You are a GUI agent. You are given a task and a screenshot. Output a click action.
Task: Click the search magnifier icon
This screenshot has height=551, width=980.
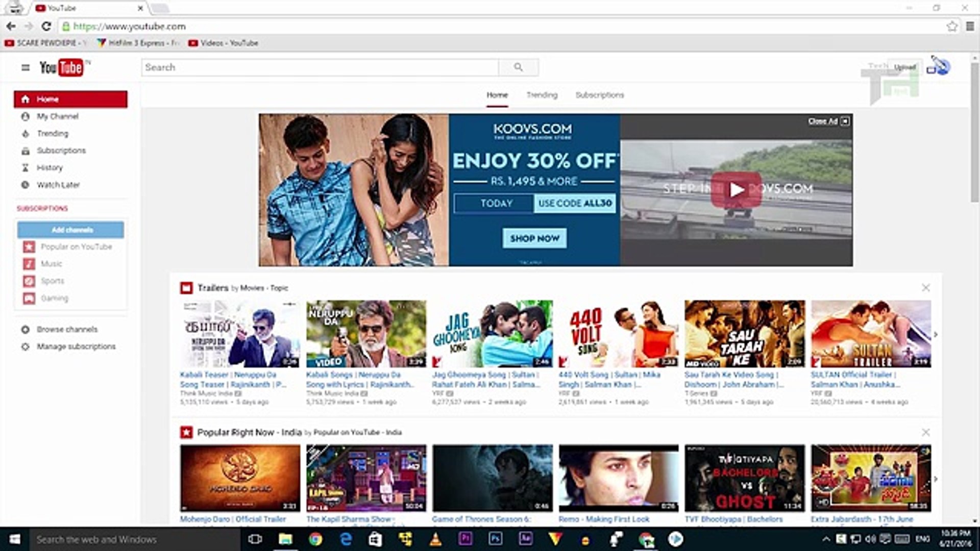tap(519, 67)
